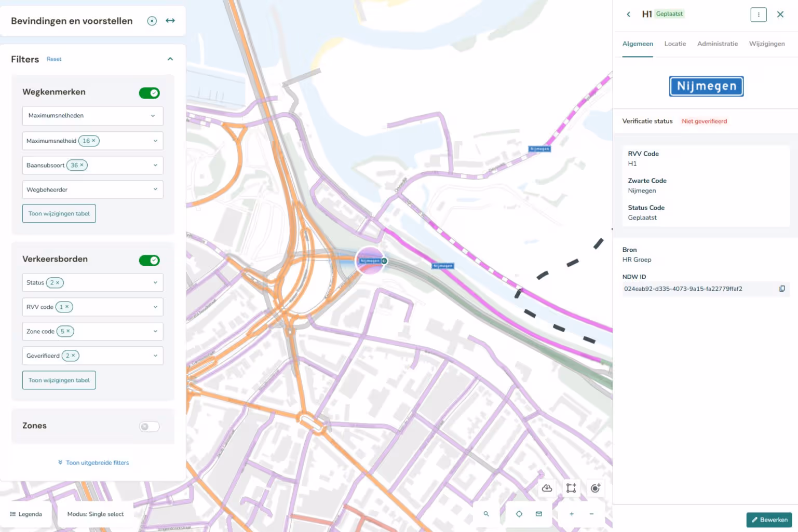798x532 pixels.
Task: Expand the Wegbeheerder dropdown
Action: tap(92, 189)
